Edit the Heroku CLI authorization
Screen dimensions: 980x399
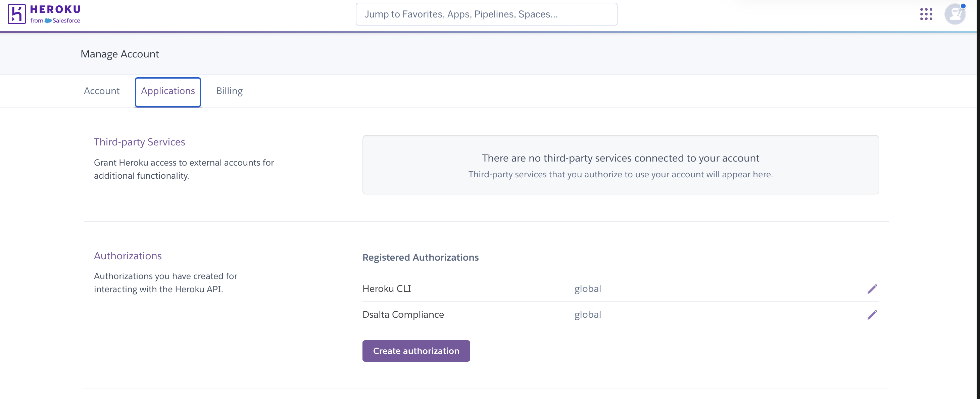tap(872, 289)
